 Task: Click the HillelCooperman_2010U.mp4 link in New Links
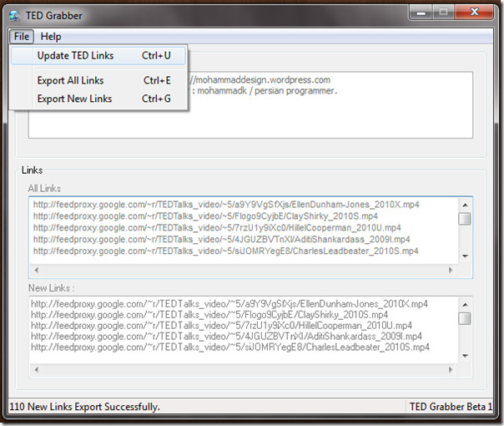point(221,326)
